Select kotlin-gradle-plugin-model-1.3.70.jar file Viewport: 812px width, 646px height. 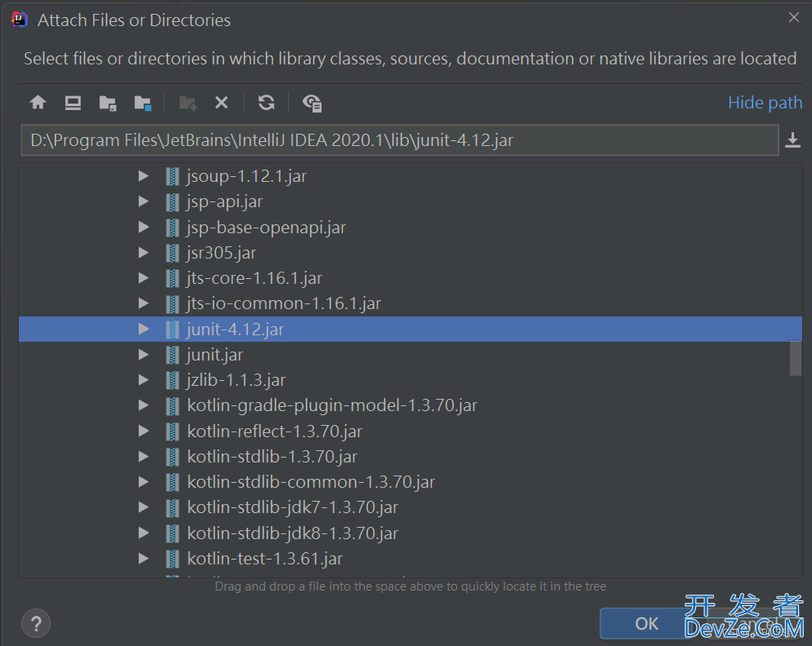coord(332,405)
